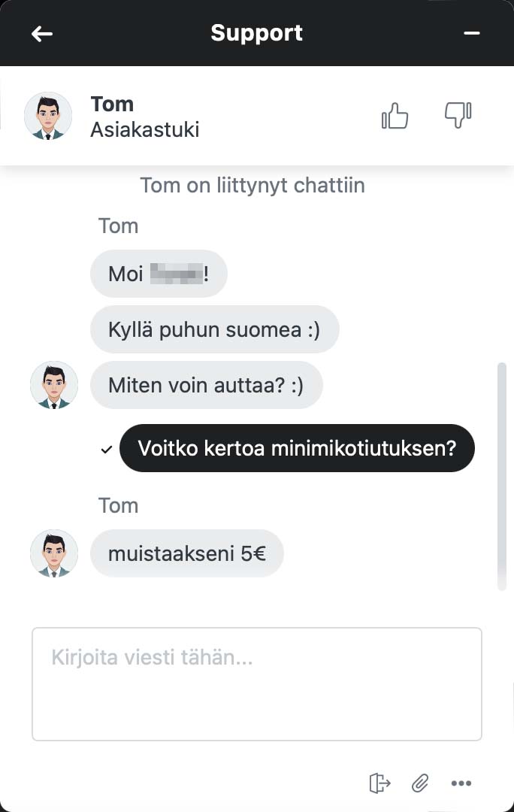Screen dimensions: 514x812
Task: Focus the 'Kirjoita viesti tähän...' message field
Action: [256, 683]
